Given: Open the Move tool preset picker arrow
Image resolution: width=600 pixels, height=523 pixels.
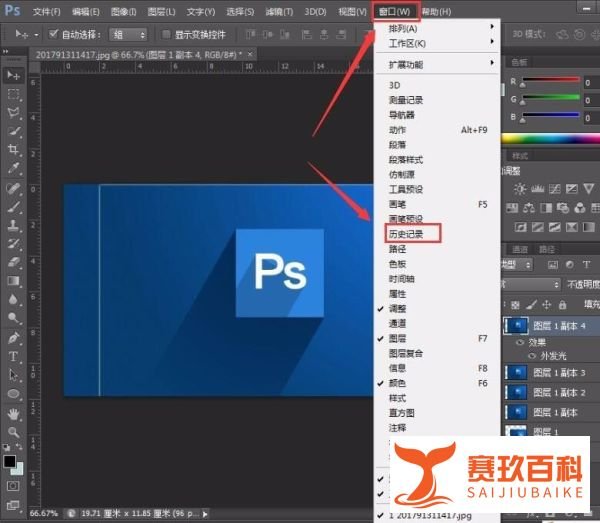Looking at the screenshot, I should (x=36, y=35).
